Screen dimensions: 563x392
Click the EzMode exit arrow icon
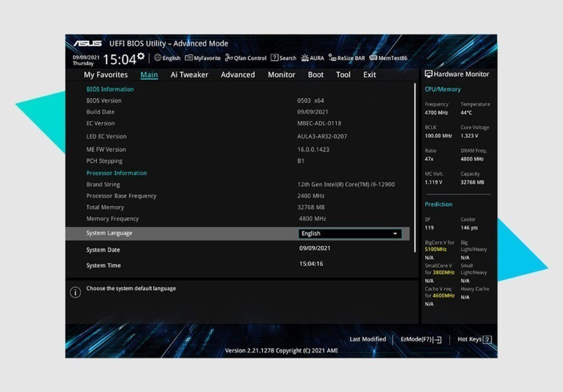(x=437, y=340)
